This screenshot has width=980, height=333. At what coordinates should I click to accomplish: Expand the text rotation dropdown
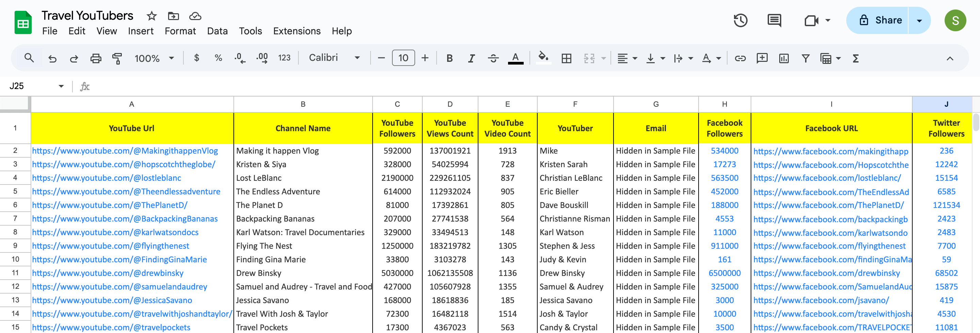click(719, 58)
